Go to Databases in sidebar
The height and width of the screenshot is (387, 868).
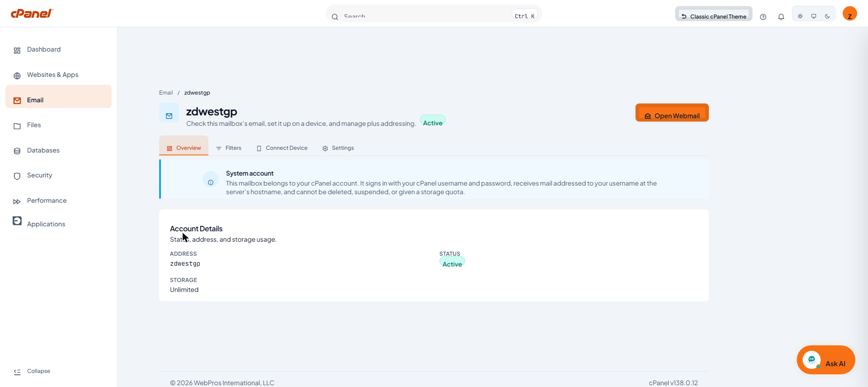click(58, 151)
